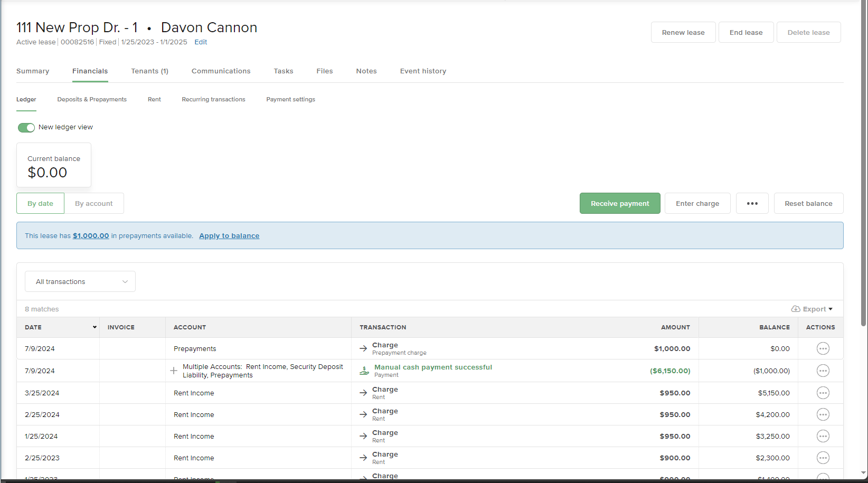Click the Renew lease button

pos(683,32)
